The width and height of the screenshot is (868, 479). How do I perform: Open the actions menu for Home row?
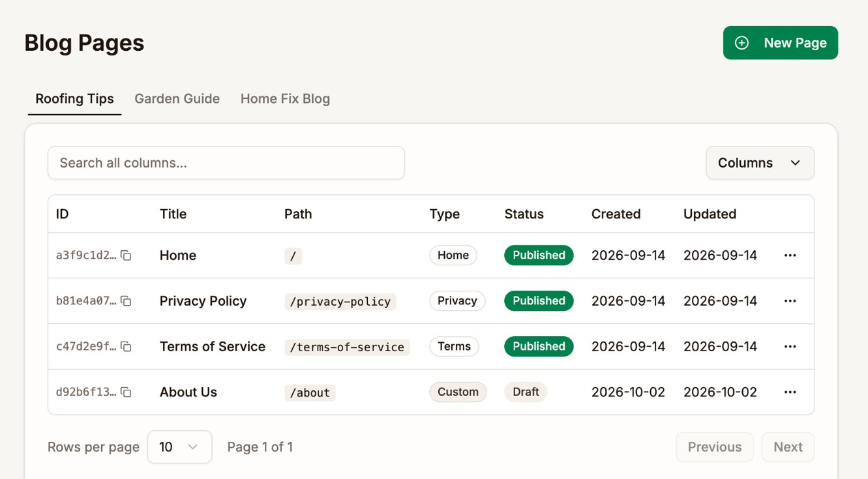pyautogui.click(x=790, y=255)
